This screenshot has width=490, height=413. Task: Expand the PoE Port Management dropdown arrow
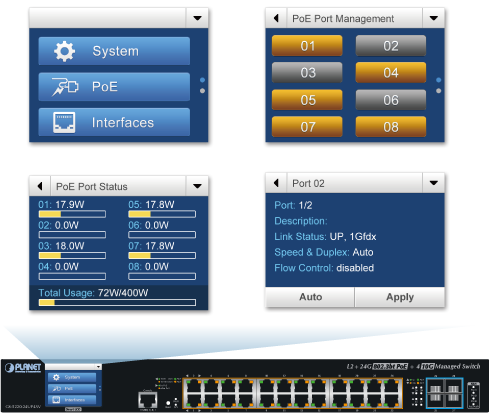point(434,18)
